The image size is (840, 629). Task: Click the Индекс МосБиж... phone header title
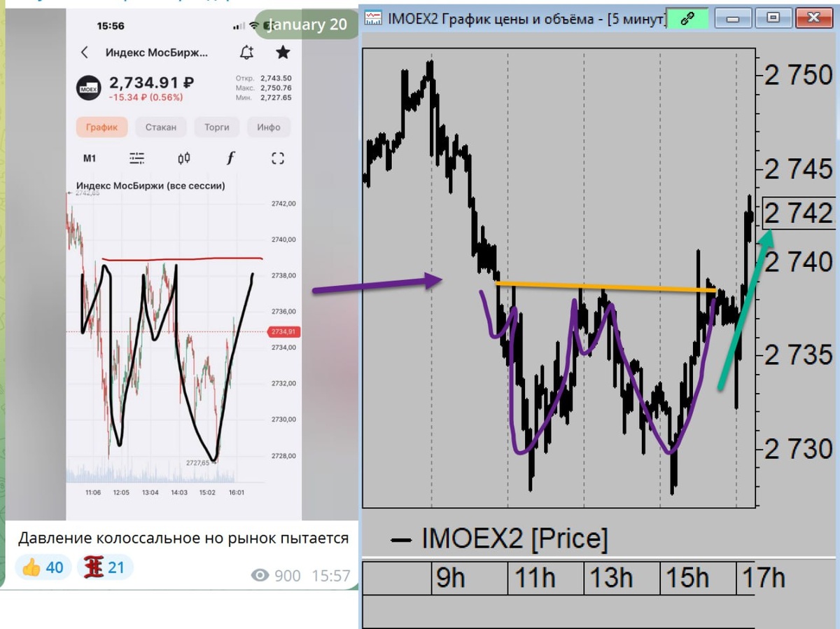[x=157, y=53]
